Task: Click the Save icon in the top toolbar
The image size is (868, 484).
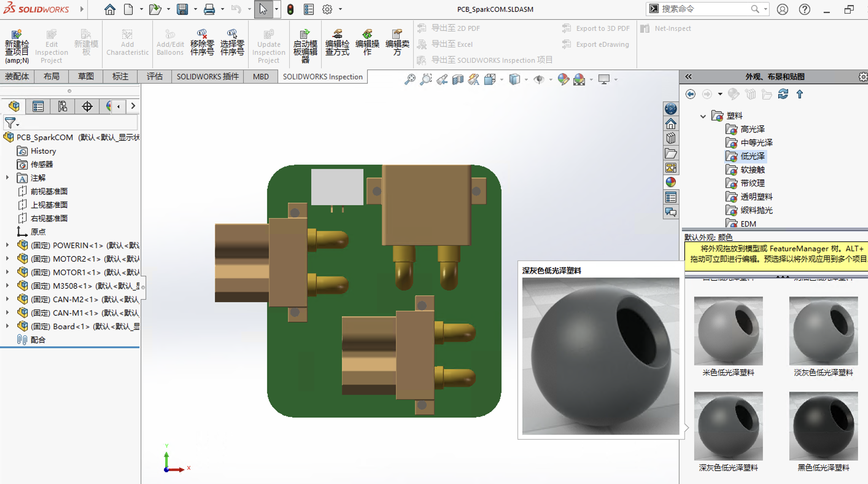Action: click(182, 9)
